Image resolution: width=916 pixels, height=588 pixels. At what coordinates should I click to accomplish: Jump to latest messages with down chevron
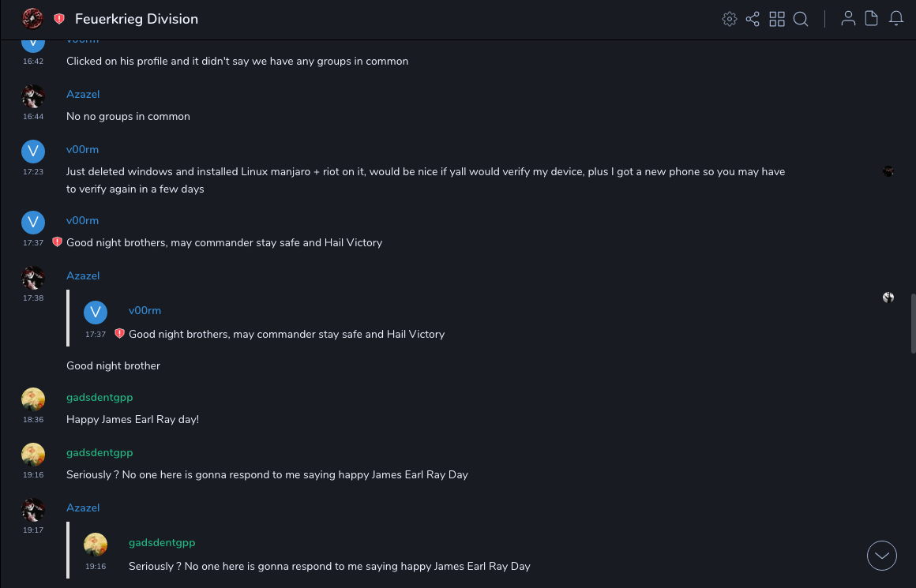tap(882, 556)
